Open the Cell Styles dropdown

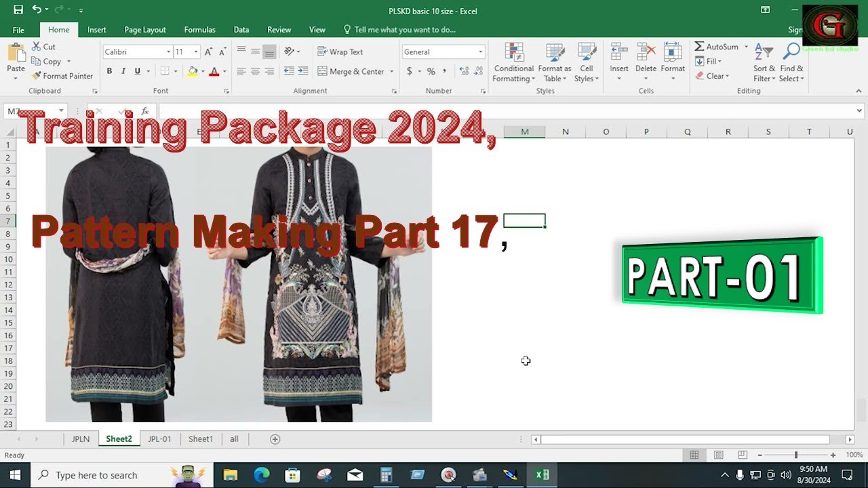tap(587, 62)
